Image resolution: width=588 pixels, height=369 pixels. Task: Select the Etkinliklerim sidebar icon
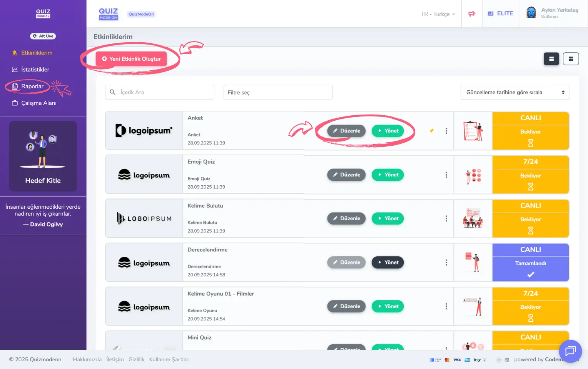pyautogui.click(x=14, y=53)
